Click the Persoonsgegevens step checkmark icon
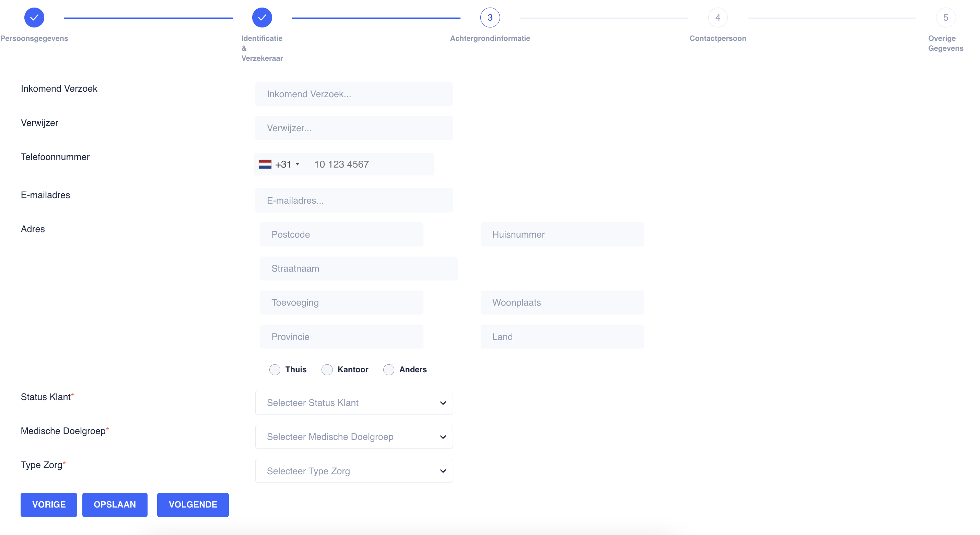Viewport: 980px width, 535px height. 34,18
